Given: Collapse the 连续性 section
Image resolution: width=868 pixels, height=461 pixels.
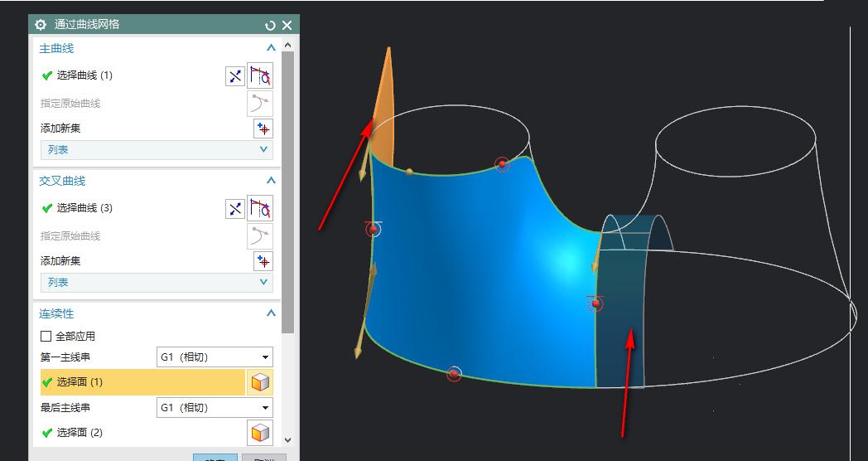Looking at the screenshot, I should click(271, 313).
